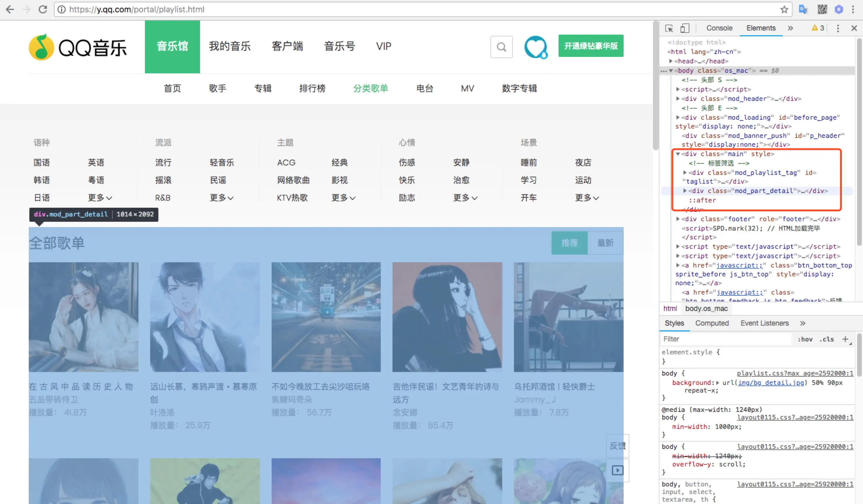863x504 pixels.
Task: Click the 开通绿钻豪华版 button
Action: tap(590, 45)
